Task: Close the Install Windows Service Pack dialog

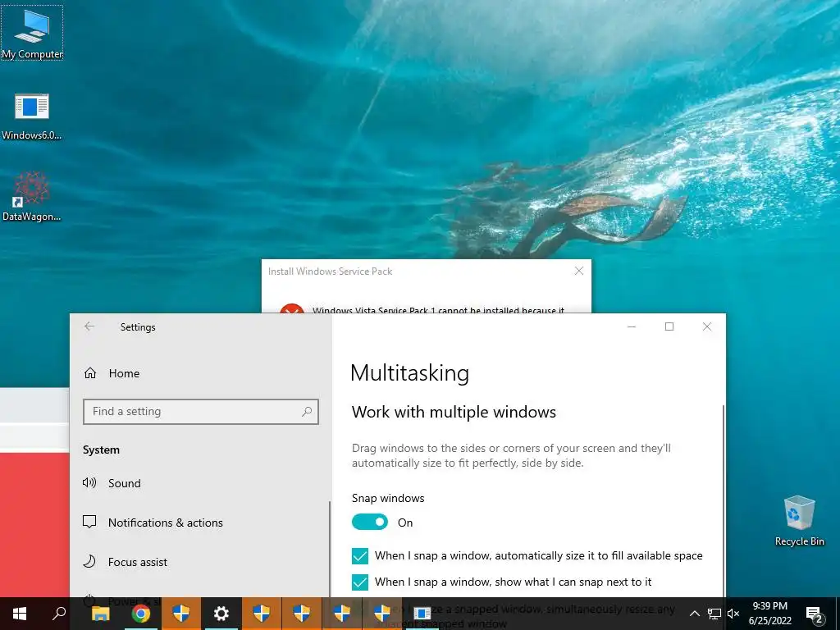Action: [x=578, y=271]
